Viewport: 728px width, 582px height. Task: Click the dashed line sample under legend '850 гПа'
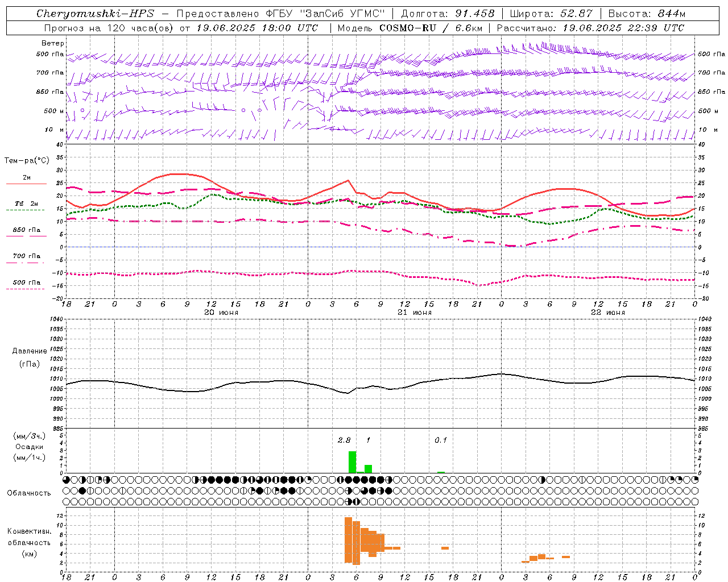26,236
